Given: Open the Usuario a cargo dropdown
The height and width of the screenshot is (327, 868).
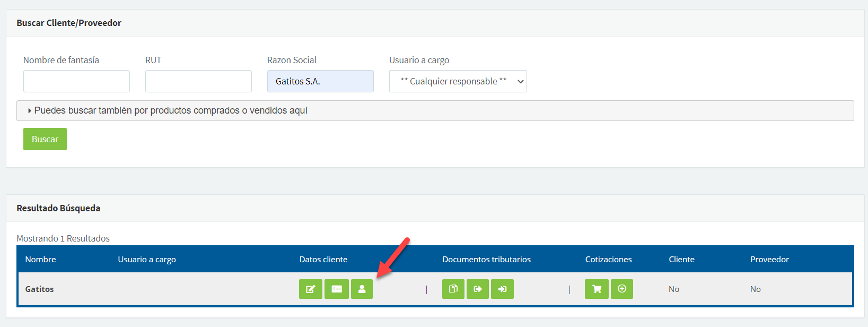Looking at the screenshot, I should point(458,81).
